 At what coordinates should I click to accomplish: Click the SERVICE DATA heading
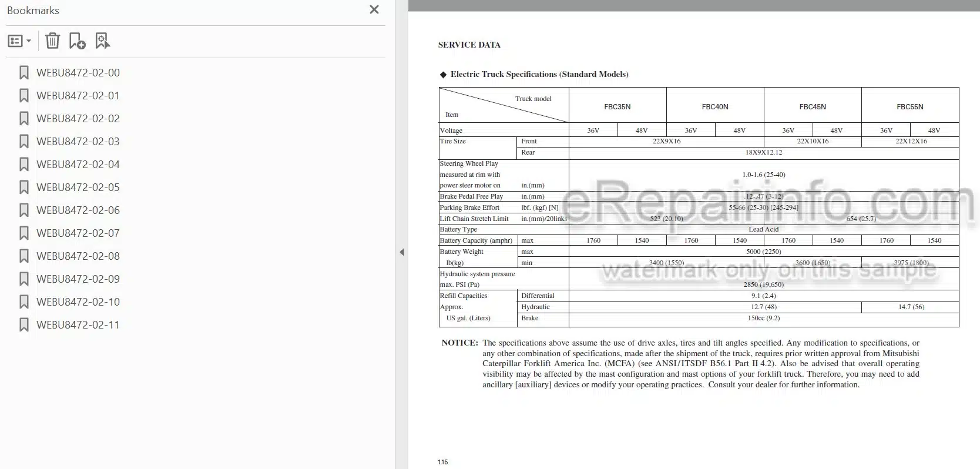tap(469, 45)
